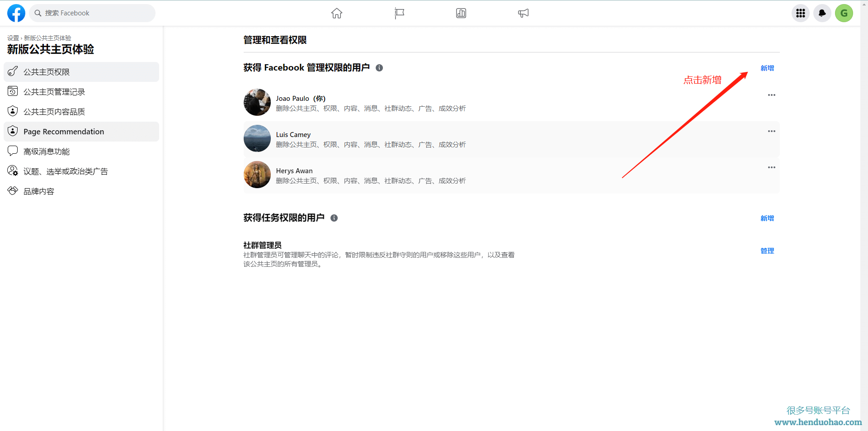
Task: Open the apps grid menu icon
Action: [801, 13]
